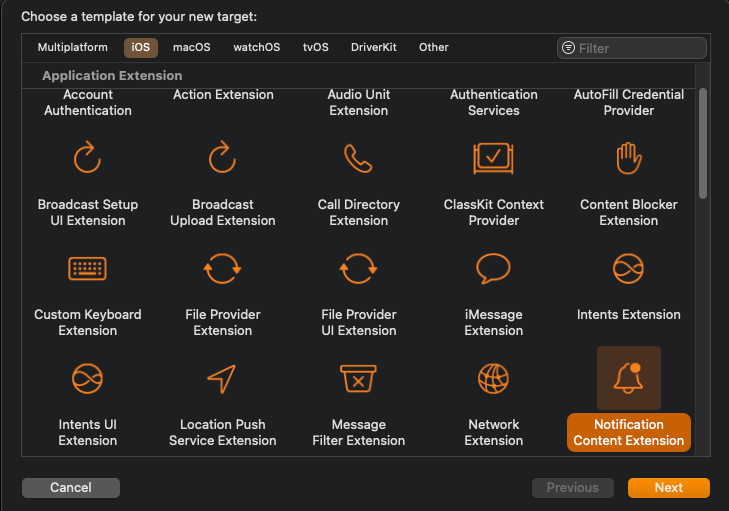This screenshot has height=511, width=729.
Task: Select the Other platform tab
Action: (434, 47)
